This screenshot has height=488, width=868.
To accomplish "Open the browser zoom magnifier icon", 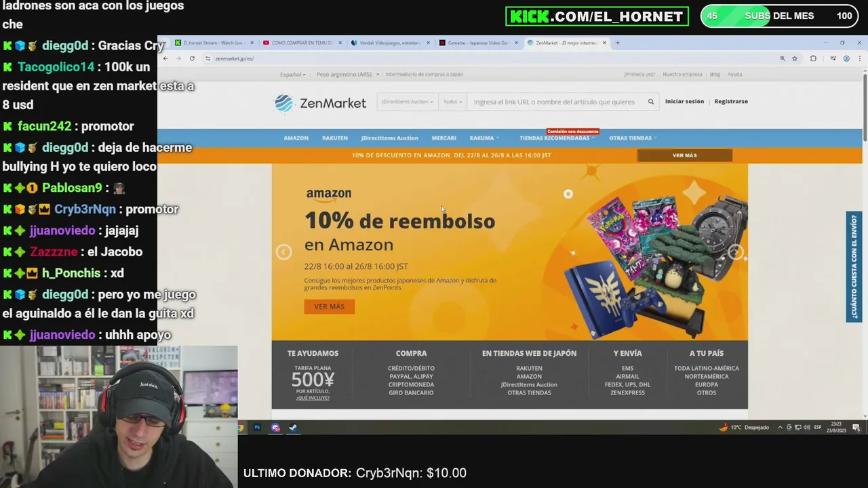I will (x=783, y=58).
